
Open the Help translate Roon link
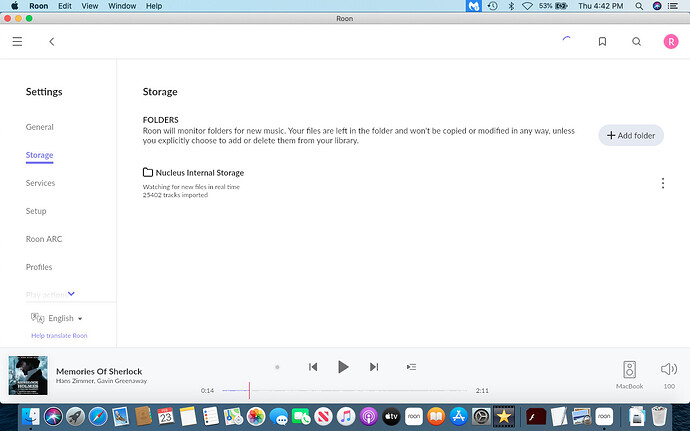pos(59,336)
